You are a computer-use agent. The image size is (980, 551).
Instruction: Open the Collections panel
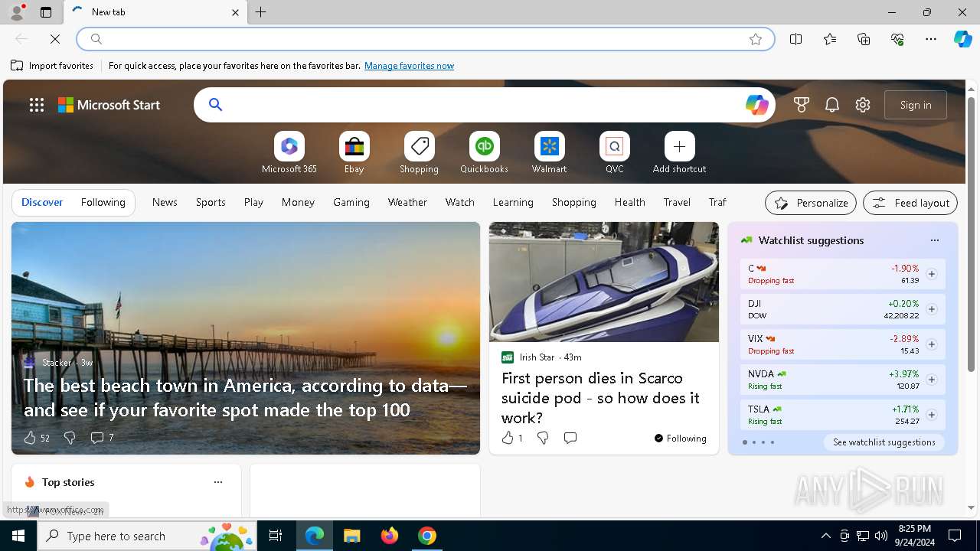pyautogui.click(x=864, y=39)
